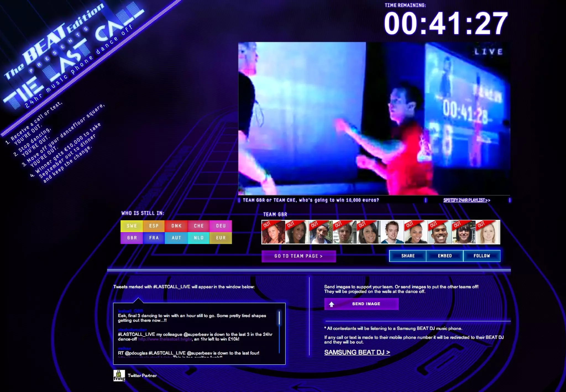Click the Follow button
The image size is (566, 392).
pos(482,256)
